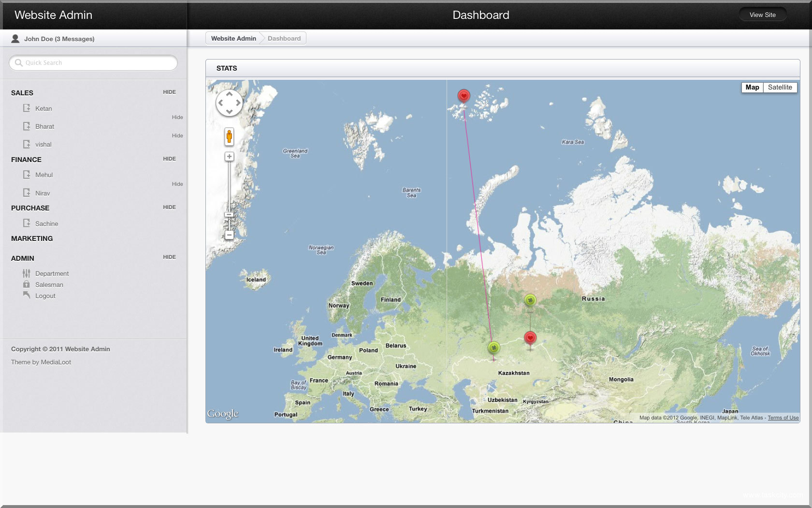Open the Salesman admin page
Image resolution: width=812 pixels, height=508 pixels.
(49, 284)
